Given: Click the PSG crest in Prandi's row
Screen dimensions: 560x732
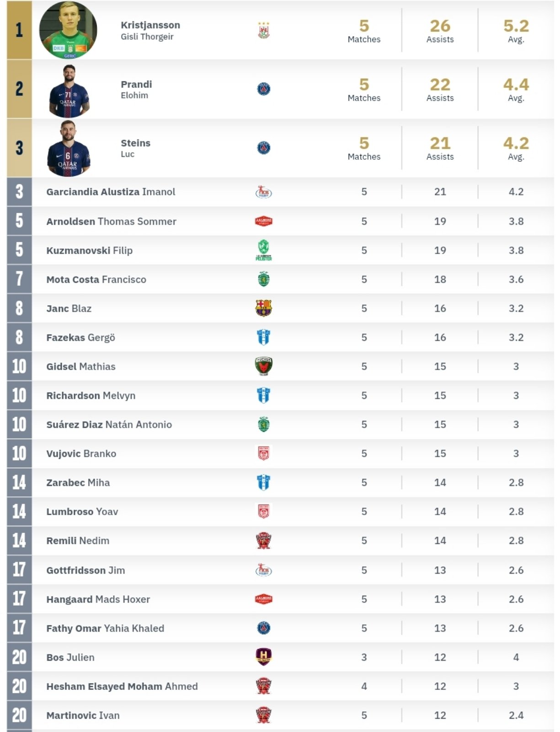Looking at the screenshot, I should [x=264, y=89].
